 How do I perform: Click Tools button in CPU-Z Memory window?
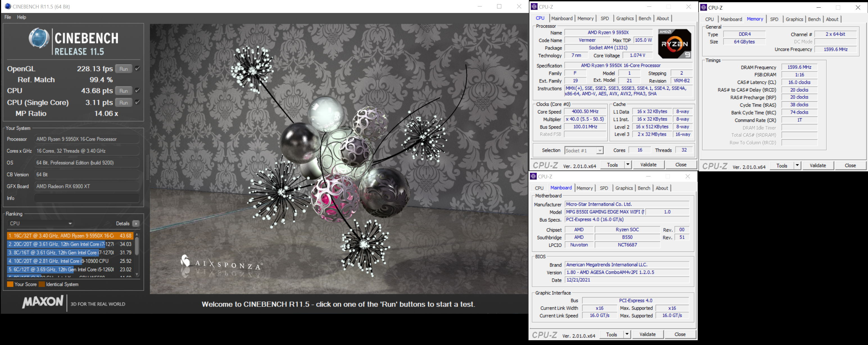pos(782,165)
